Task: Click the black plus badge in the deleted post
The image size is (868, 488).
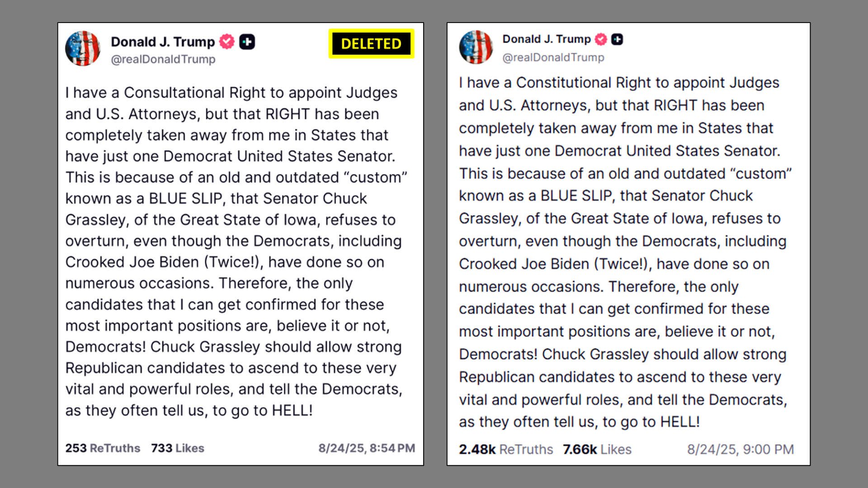Action: tap(247, 42)
